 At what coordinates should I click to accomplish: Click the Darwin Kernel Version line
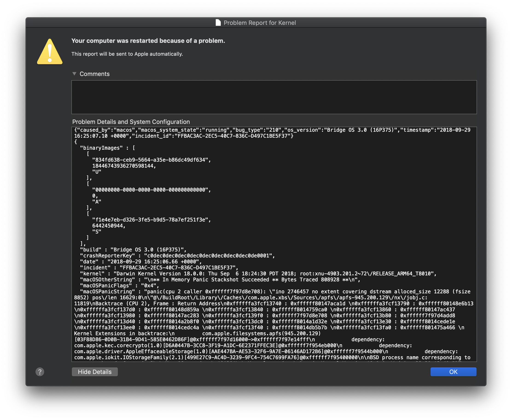pyautogui.click(x=258, y=274)
